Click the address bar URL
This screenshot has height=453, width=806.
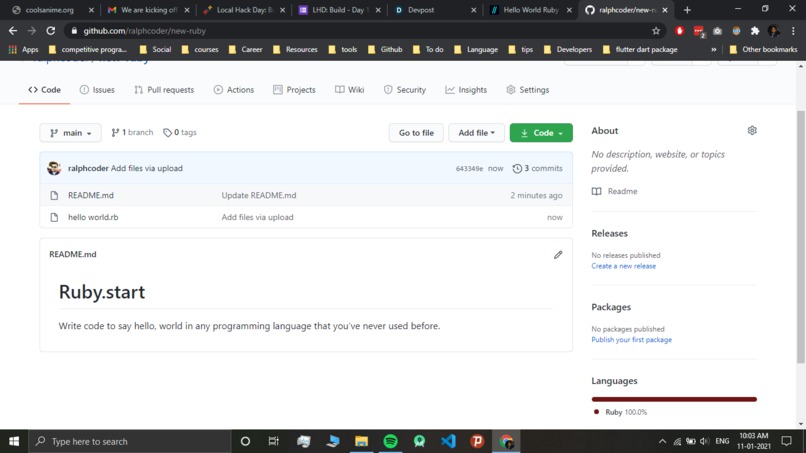[x=144, y=31]
